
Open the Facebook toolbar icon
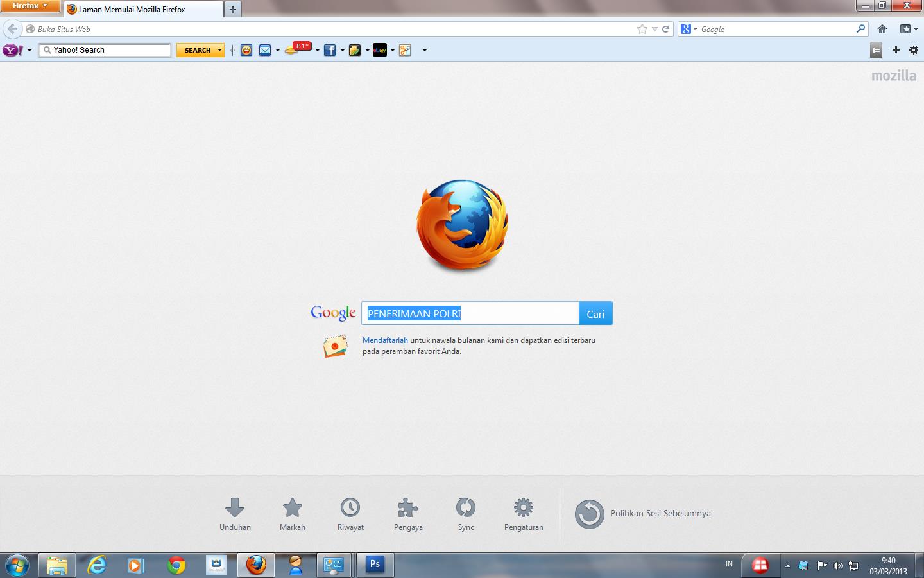(x=330, y=50)
